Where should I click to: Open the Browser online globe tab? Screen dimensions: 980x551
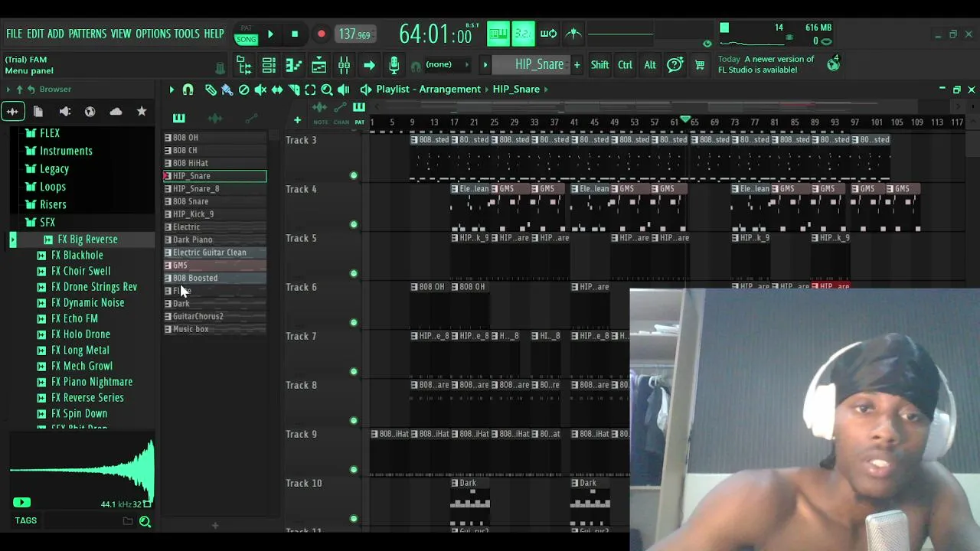(90, 112)
